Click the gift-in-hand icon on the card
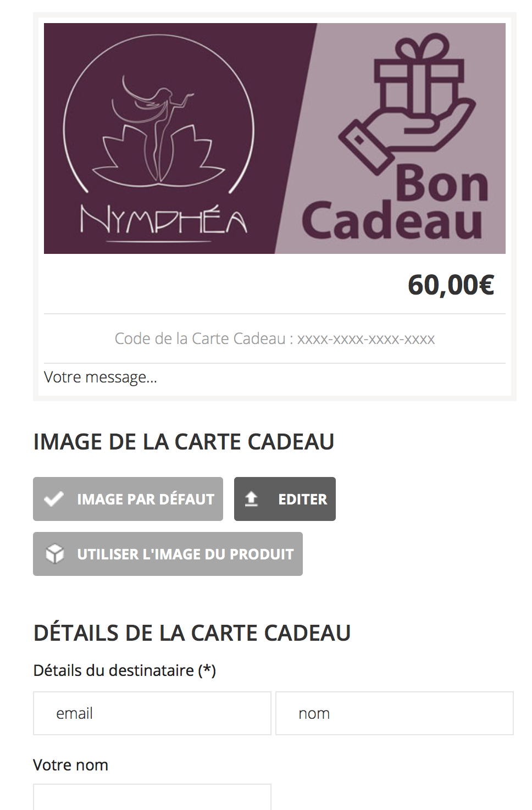Image resolution: width=532 pixels, height=810 pixels. [407, 103]
